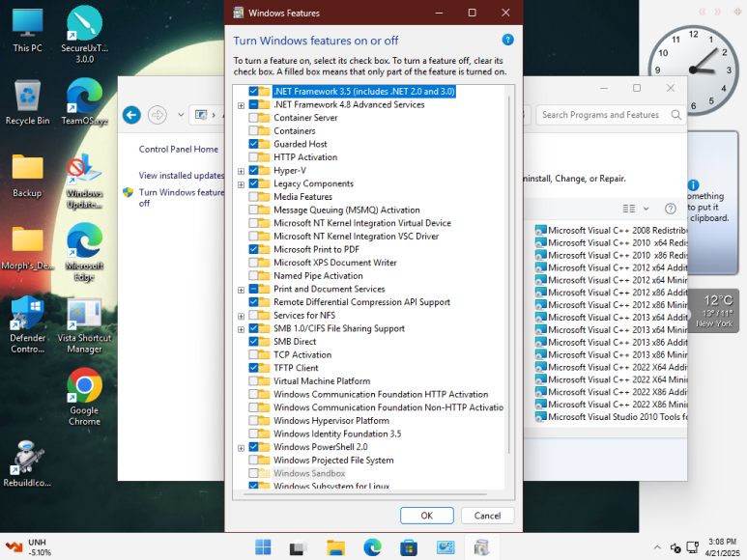Show hidden system tray icons
The height and width of the screenshot is (560, 747).
point(657,547)
